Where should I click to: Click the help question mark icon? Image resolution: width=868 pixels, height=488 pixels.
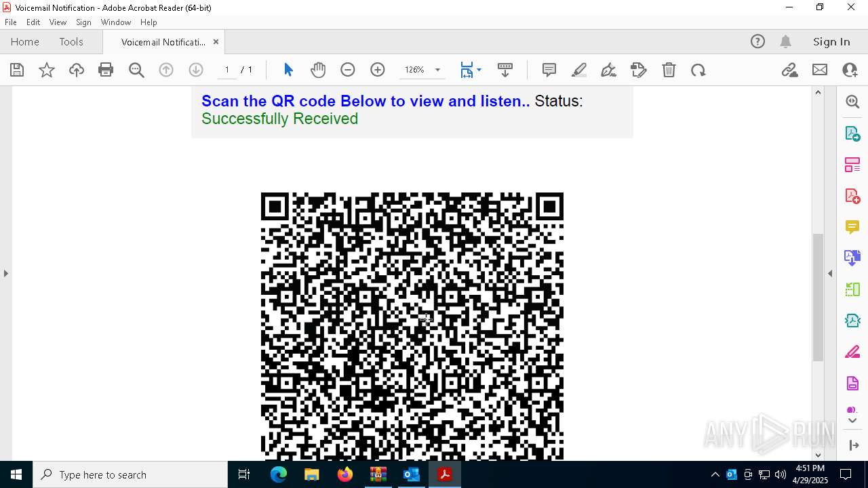pos(757,42)
